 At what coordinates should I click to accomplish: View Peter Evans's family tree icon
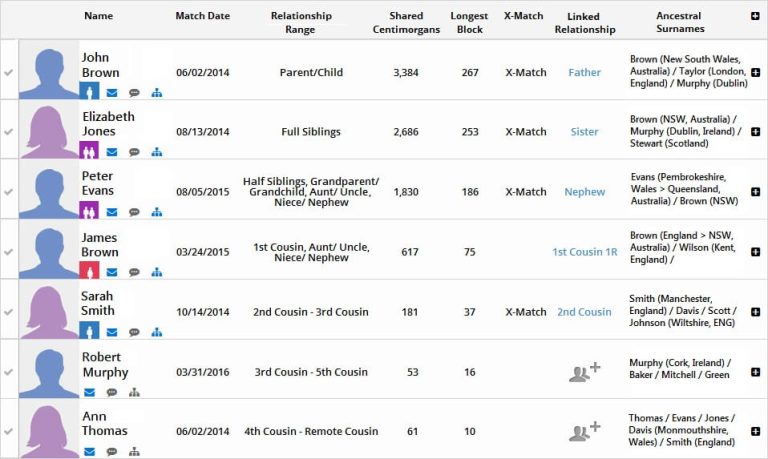point(157,213)
